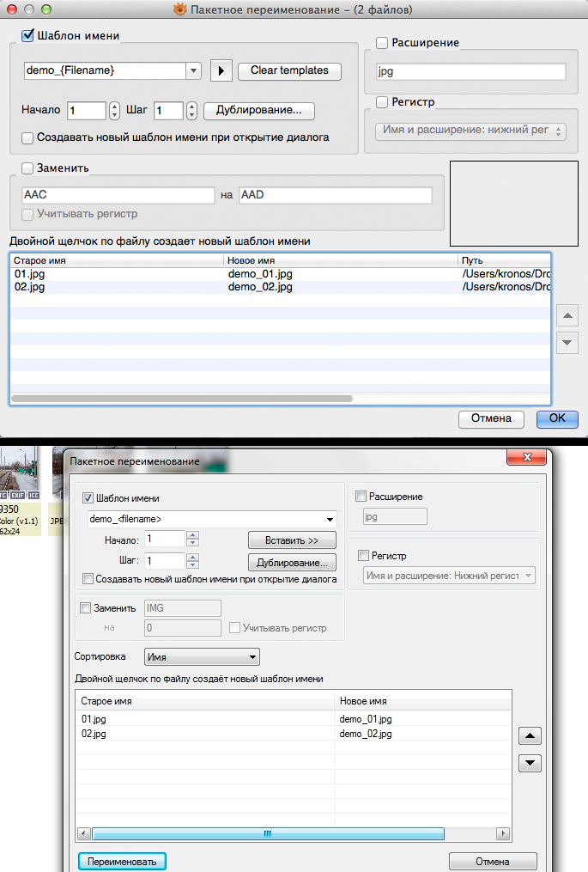Click Дублирование button in Windows dialog
The width and height of the screenshot is (588, 872).
tap(292, 563)
